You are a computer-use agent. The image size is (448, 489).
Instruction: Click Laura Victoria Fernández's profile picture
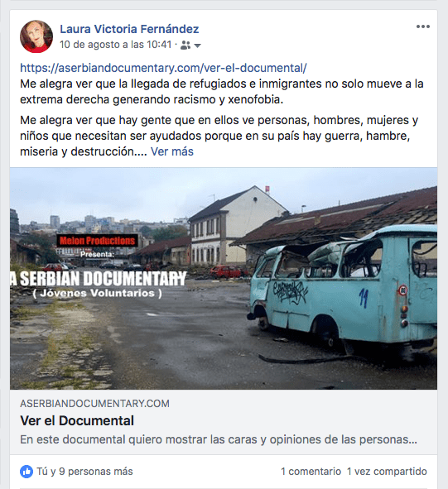[x=36, y=36]
